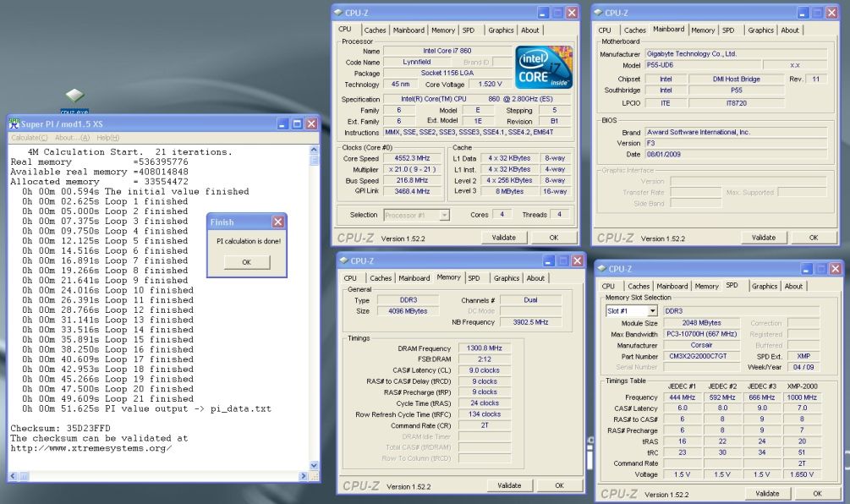Click OK in the CPU-Z processor window
Viewport: 850px width, 504px height.
[553, 238]
